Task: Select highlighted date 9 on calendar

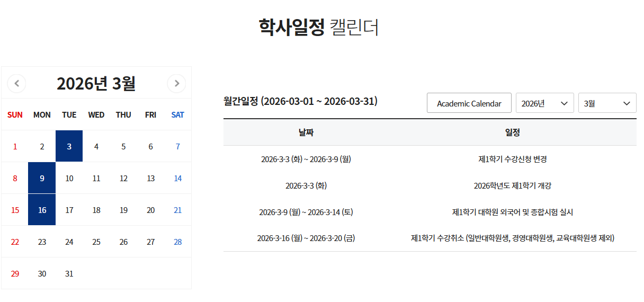Action: pyautogui.click(x=42, y=178)
